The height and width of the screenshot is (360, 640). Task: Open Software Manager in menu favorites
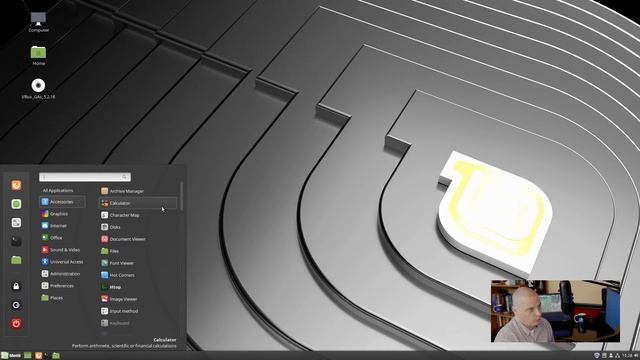[16, 204]
